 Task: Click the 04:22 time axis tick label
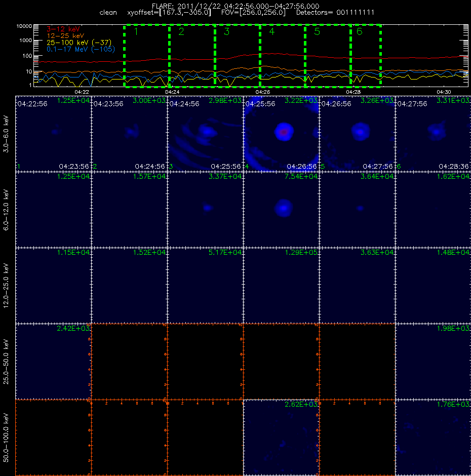[x=82, y=92]
